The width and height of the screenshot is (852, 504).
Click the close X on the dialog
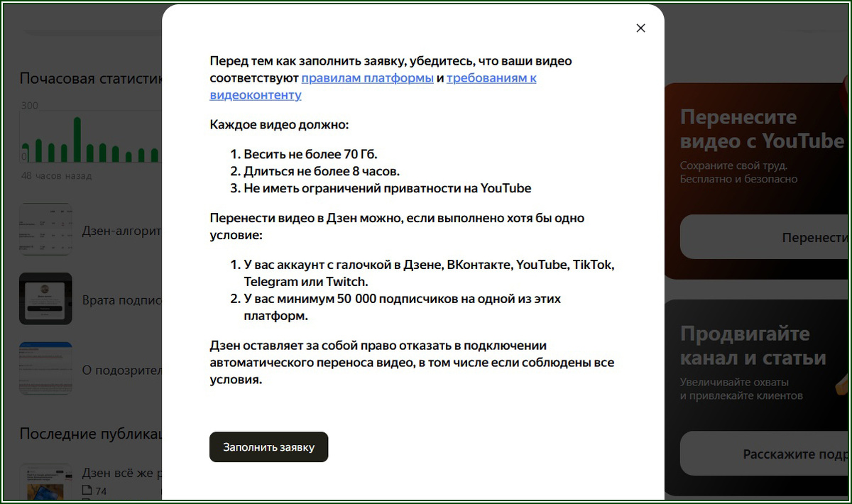coord(640,28)
